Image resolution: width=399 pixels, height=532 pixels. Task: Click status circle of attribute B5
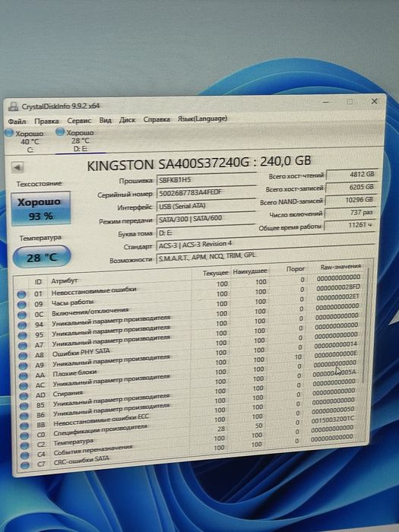click(24, 406)
